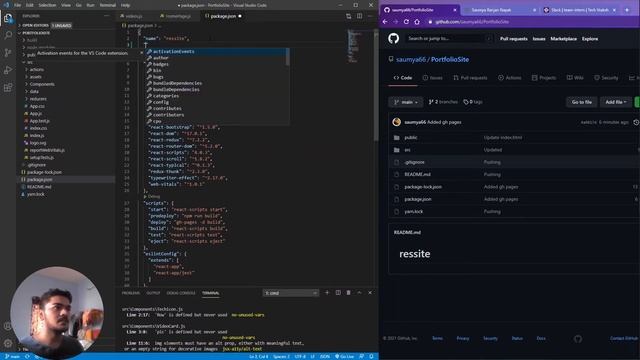Click the new terminal plus icon
This screenshot has width=640, height=360.
pyautogui.click(x=327, y=293)
